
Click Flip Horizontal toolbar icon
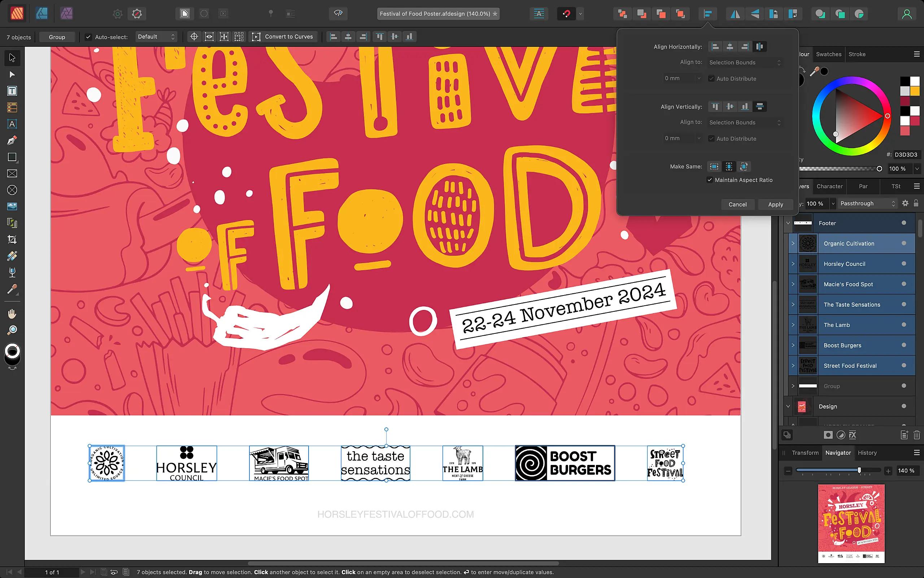735,14
